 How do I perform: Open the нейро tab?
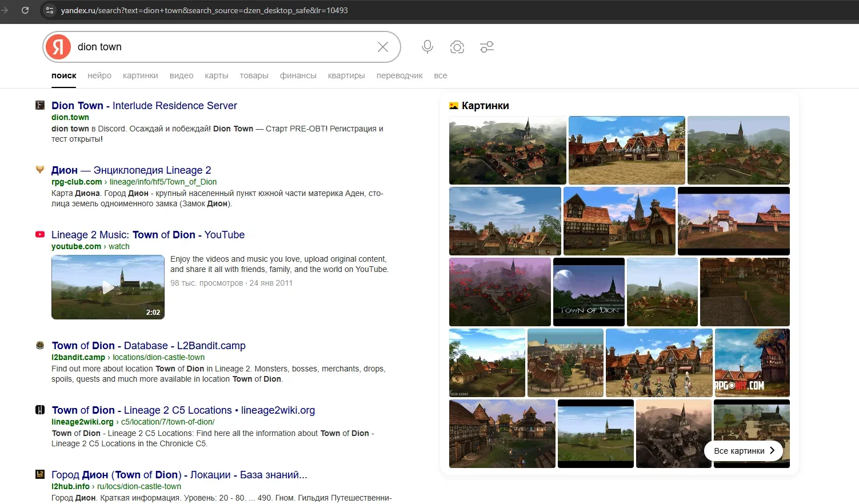[x=99, y=75]
